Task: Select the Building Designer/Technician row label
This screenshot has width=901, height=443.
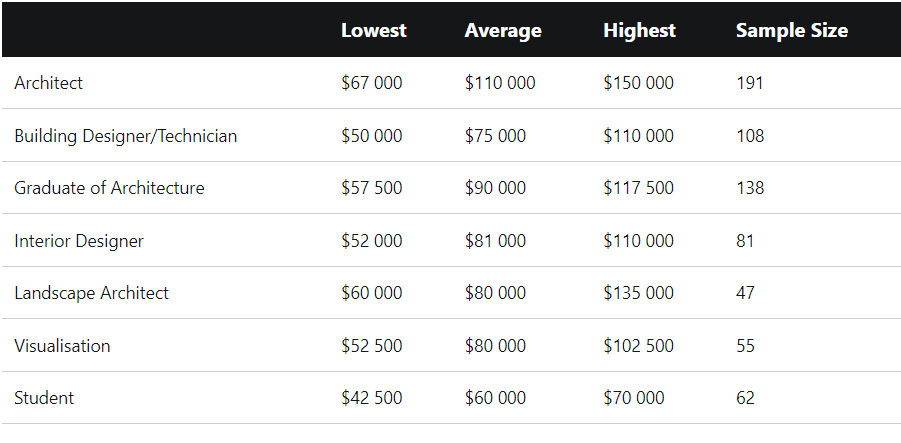Action: tap(125, 136)
